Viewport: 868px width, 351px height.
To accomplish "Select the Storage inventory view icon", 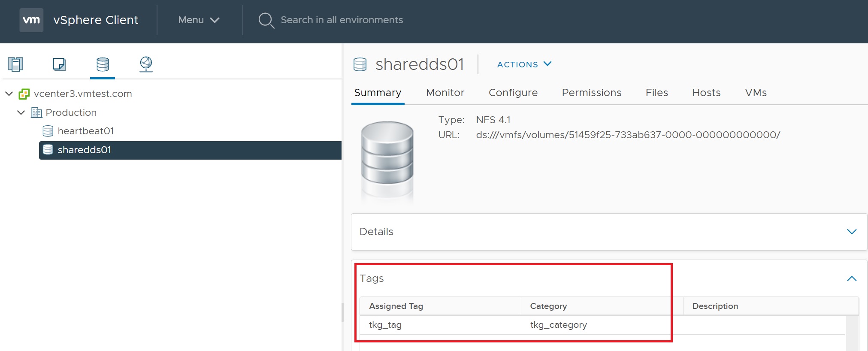I will click(103, 64).
